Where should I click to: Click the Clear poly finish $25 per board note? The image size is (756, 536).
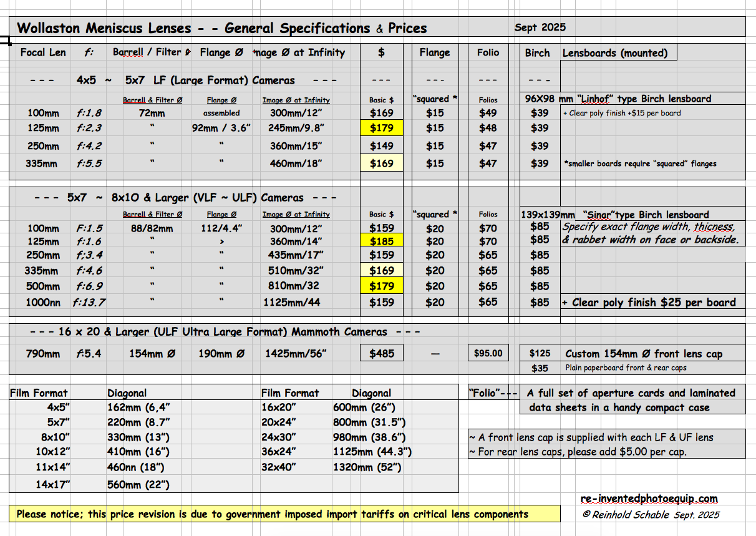click(649, 303)
